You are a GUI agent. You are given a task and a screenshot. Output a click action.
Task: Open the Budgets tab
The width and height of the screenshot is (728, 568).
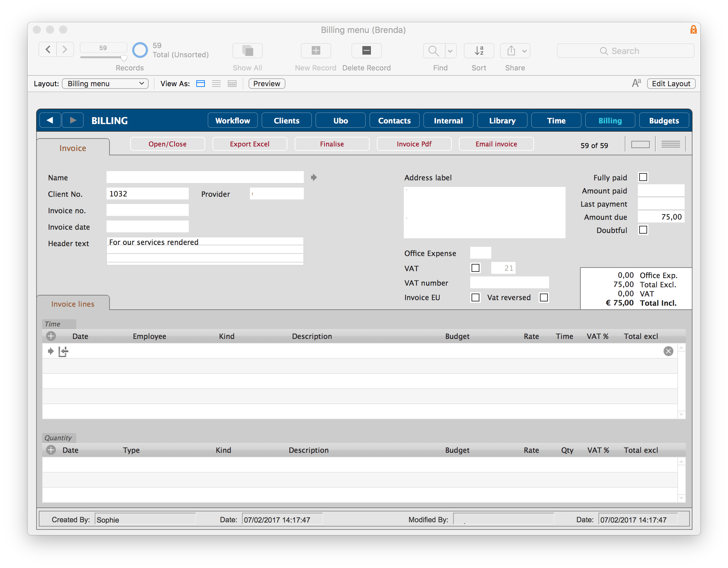point(664,120)
